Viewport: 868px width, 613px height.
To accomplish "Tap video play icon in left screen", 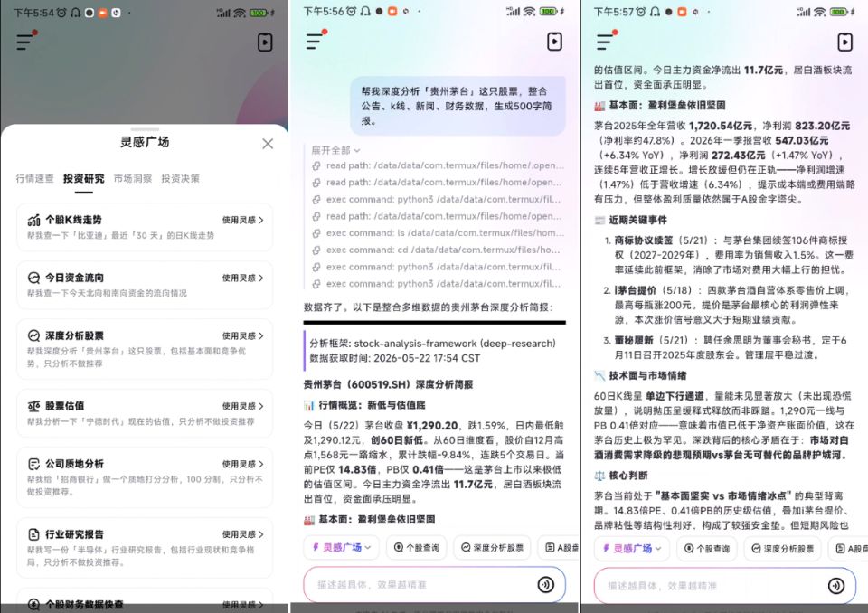I will (x=265, y=42).
